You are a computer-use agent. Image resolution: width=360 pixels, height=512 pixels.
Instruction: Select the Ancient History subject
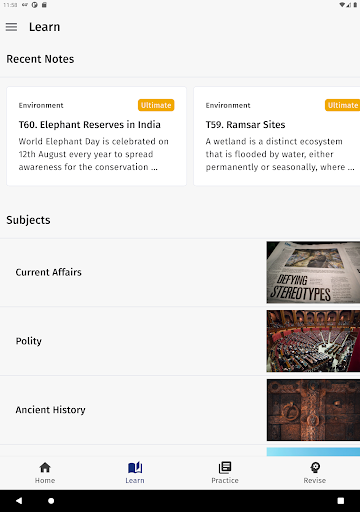click(180, 410)
